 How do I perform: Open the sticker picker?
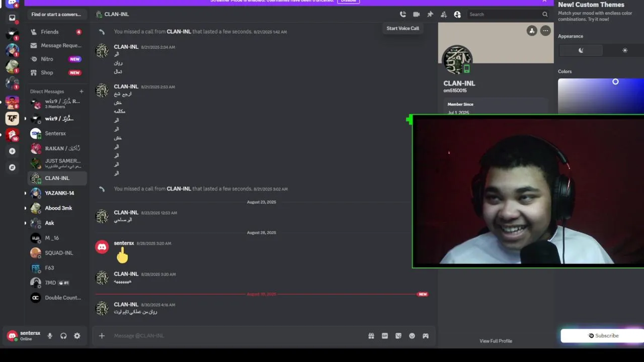tap(398, 336)
